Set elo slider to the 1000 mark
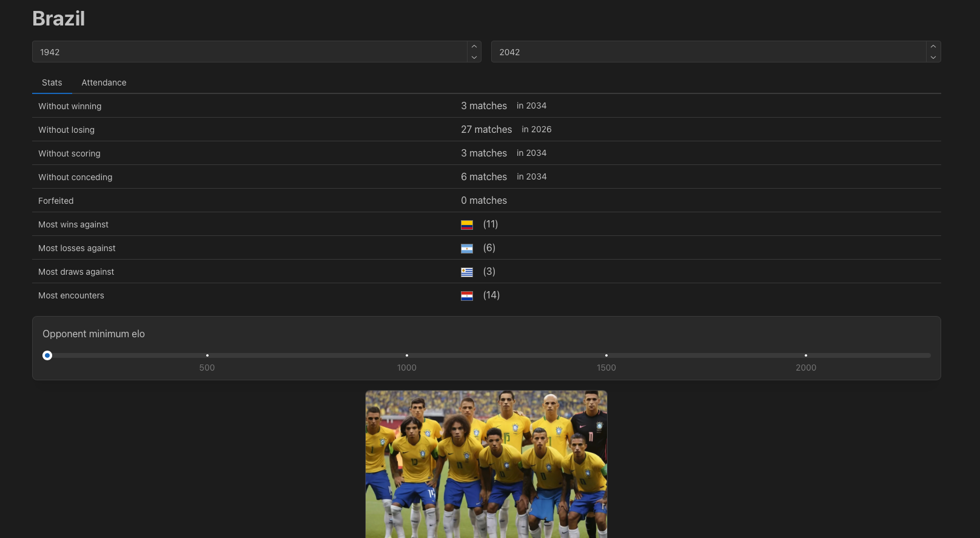Viewport: 980px width, 538px height. [407, 355]
